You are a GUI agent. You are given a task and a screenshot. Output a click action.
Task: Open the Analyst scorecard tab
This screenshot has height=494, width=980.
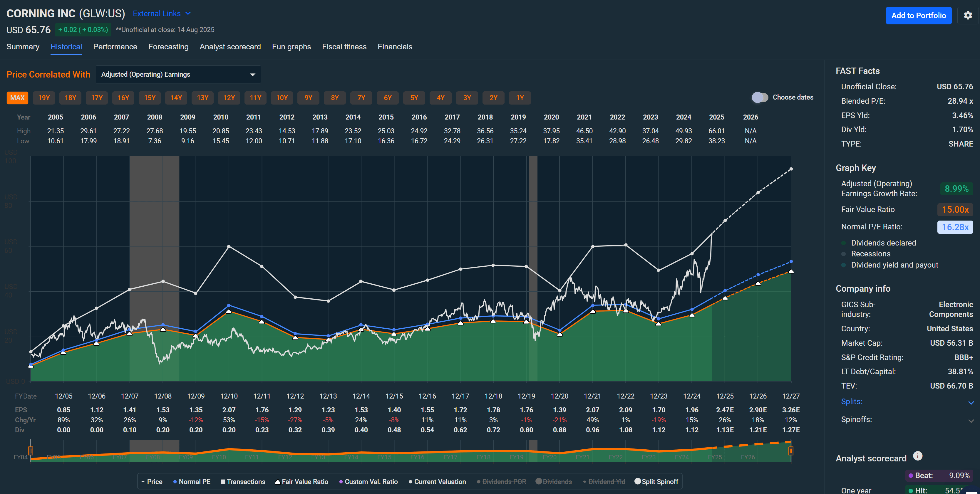pos(230,47)
